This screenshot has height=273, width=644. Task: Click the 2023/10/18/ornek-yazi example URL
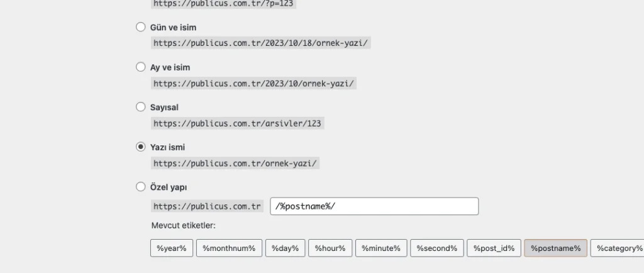(x=261, y=43)
